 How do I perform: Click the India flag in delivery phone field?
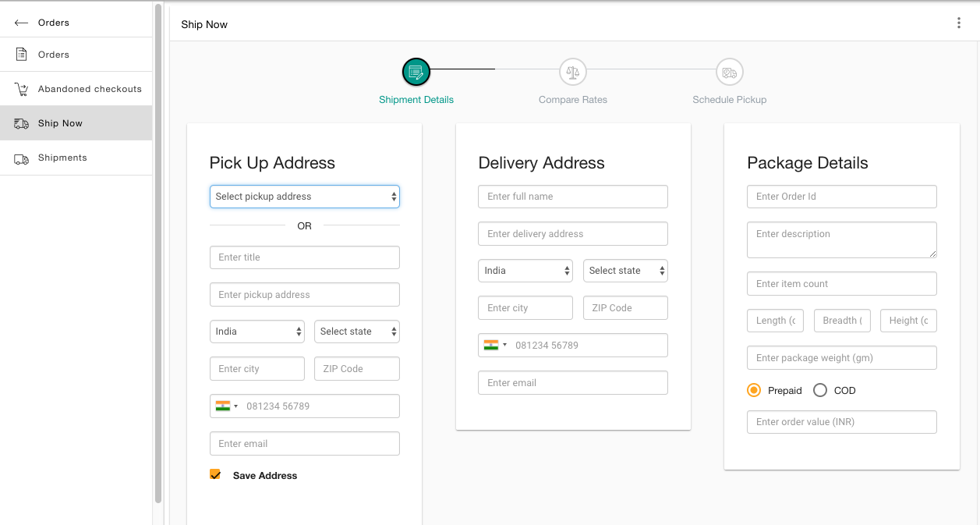pos(492,345)
